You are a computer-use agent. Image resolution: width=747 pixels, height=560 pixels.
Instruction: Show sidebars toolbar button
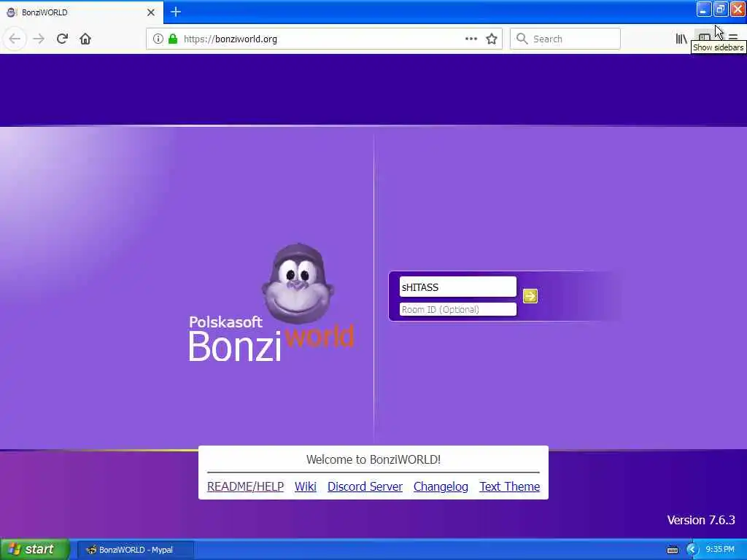pyautogui.click(x=705, y=37)
